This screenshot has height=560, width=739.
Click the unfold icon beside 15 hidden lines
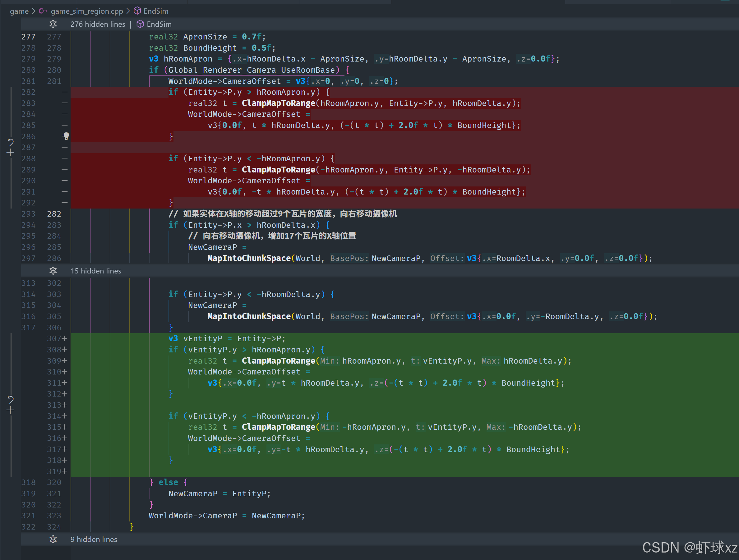point(53,271)
